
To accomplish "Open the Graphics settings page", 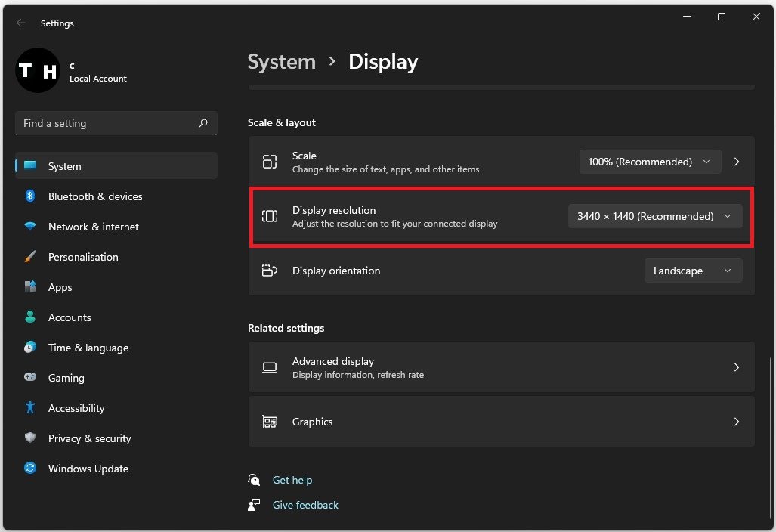I will click(x=501, y=422).
